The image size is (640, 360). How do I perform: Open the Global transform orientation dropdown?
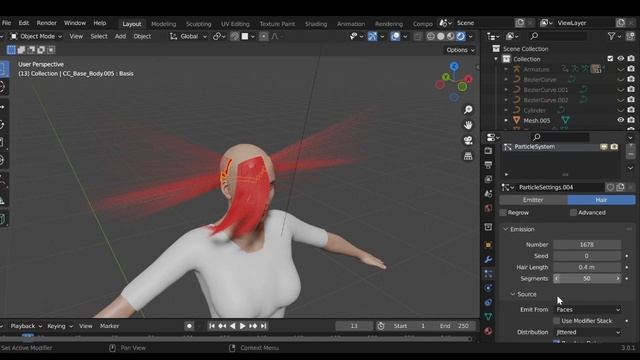coord(188,36)
